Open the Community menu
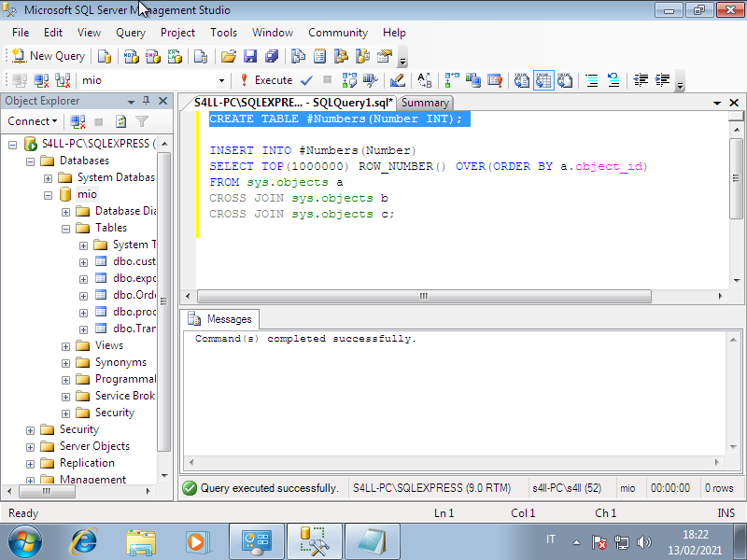The width and height of the screenshot is (747, 560). coord(338,33)
